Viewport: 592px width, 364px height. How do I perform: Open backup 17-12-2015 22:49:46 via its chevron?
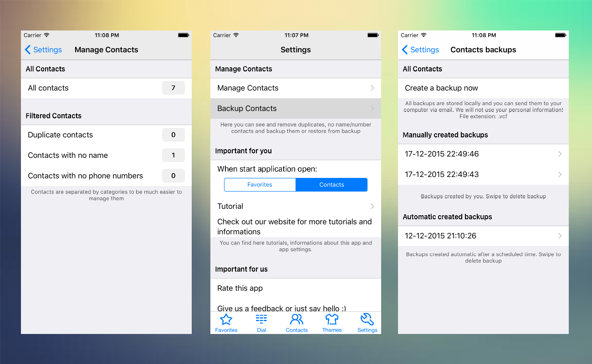560,154
